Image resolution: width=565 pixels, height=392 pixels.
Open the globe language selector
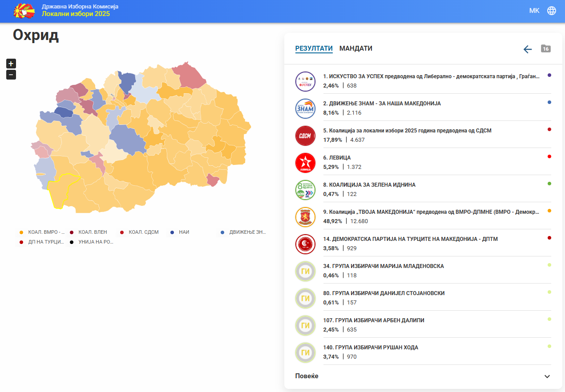coord(552,11)
